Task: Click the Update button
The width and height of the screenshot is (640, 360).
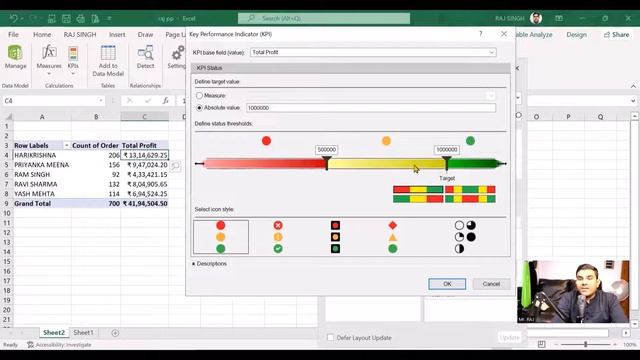Action: click(509, 338)
